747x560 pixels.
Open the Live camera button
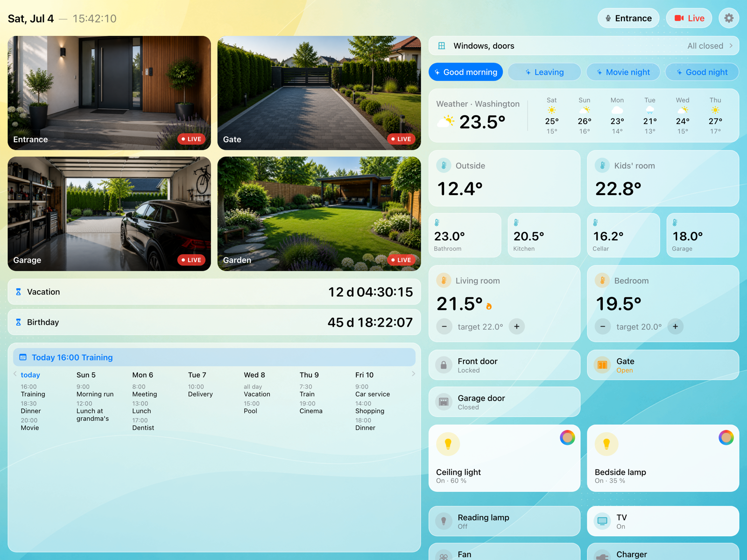pyautogui.click(x=689, y=18)
